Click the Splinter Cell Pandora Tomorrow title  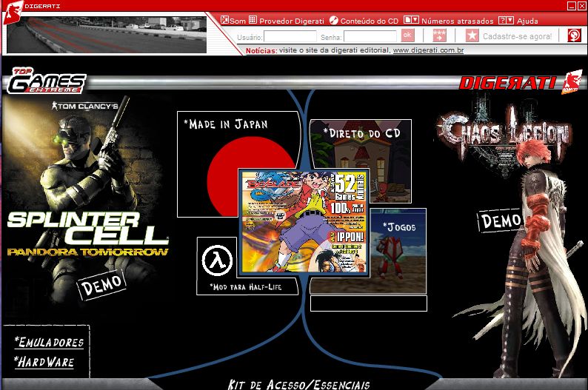(87, 234)
